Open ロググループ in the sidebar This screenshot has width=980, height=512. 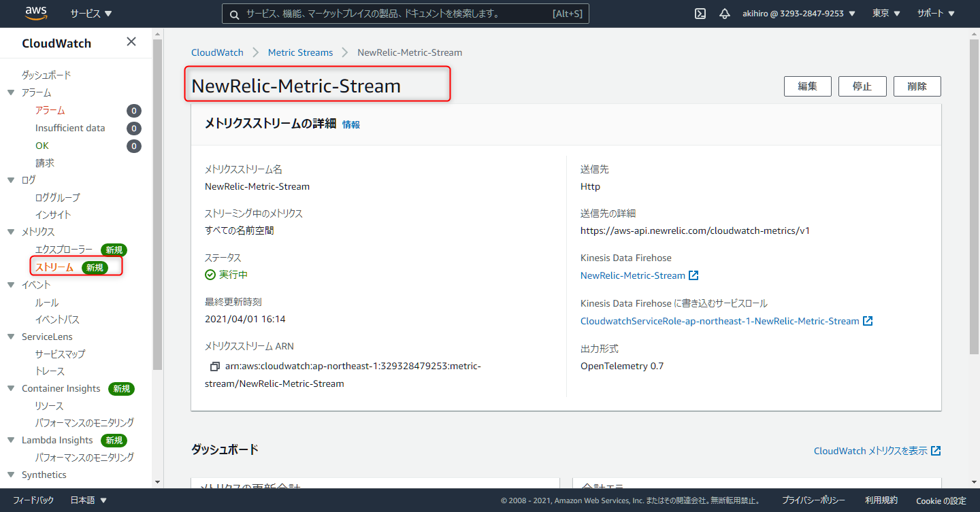tap(58, 197)
